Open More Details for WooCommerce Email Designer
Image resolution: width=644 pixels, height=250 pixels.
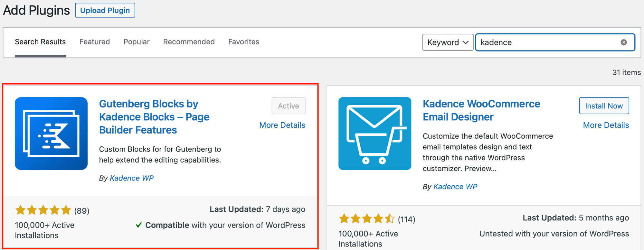click(x=606, y=125)
